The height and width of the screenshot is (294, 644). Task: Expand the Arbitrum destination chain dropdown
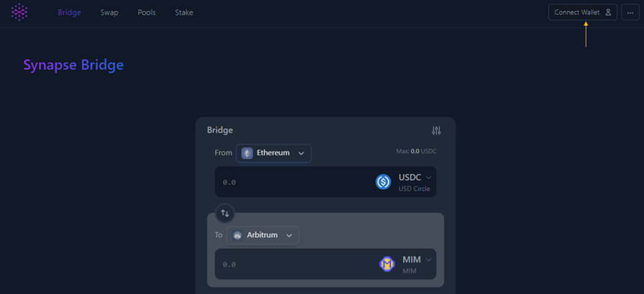[x=289, y=235]
